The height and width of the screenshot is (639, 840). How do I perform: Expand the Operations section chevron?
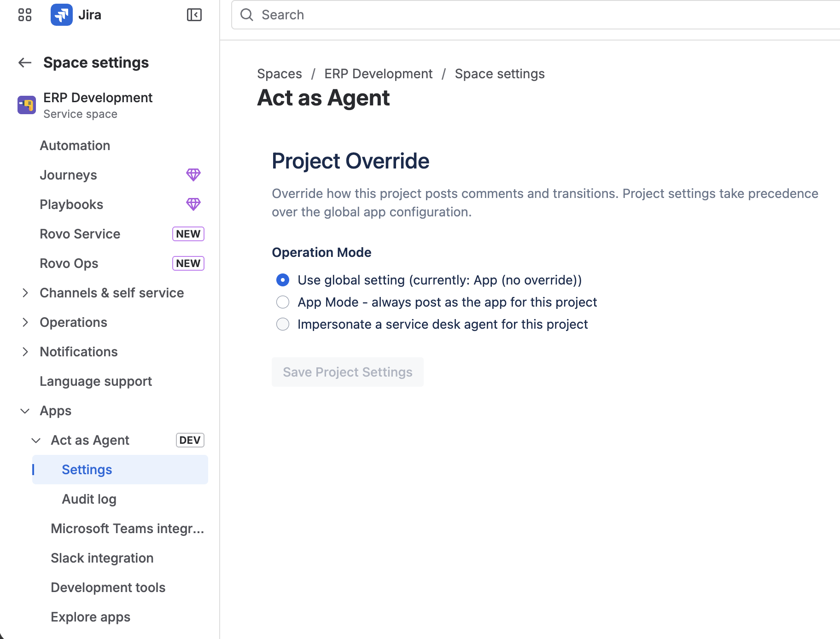click(25, 322)
